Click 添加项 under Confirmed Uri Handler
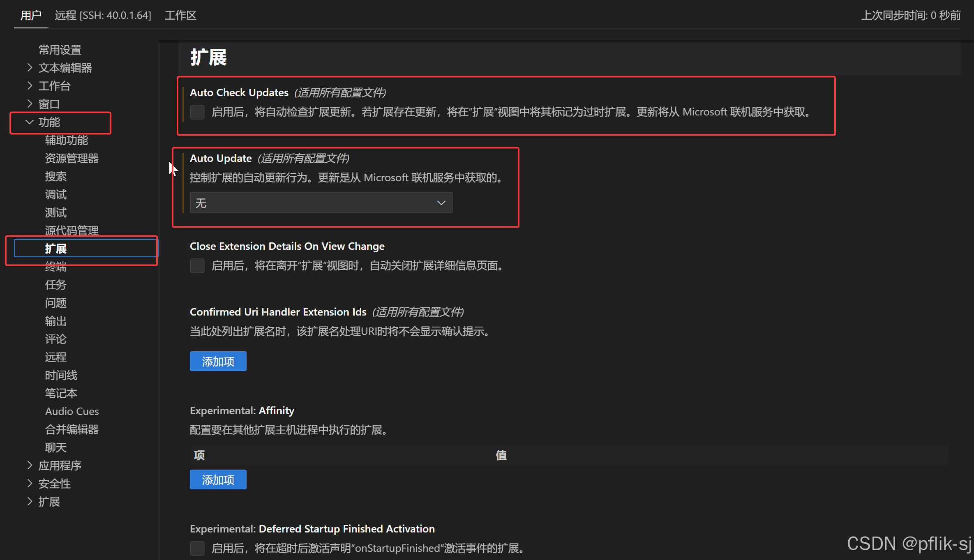Screen dimensions: 974x560 click(218, 361)
